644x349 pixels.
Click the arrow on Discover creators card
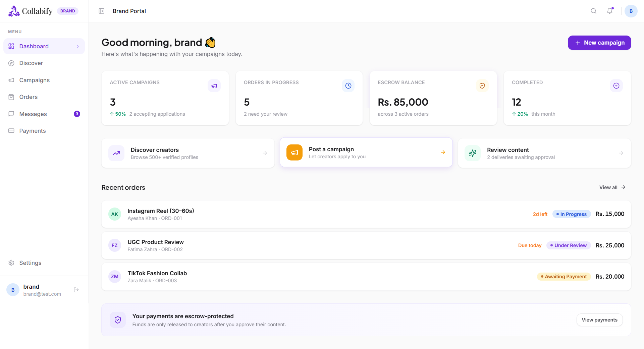[265, 153]
